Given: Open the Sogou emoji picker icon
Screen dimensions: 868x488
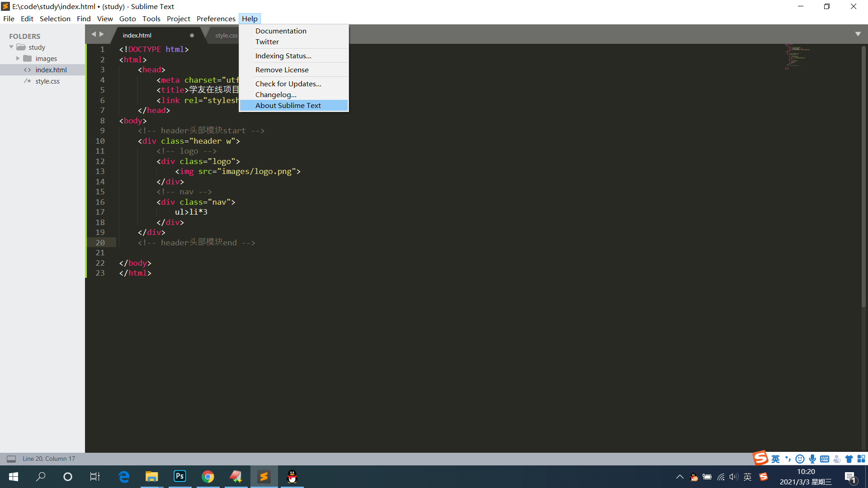Looking at the screenshot, I should tap(800, 459).
